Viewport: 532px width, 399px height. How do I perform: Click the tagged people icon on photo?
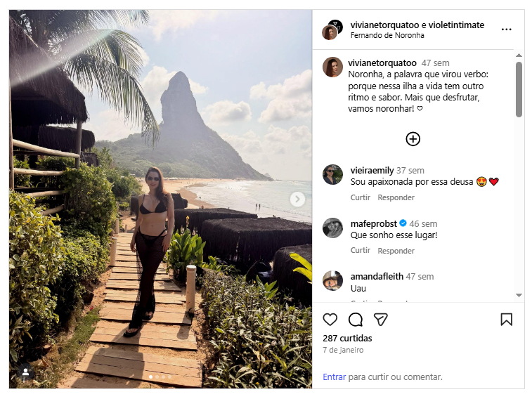(25, 372)
